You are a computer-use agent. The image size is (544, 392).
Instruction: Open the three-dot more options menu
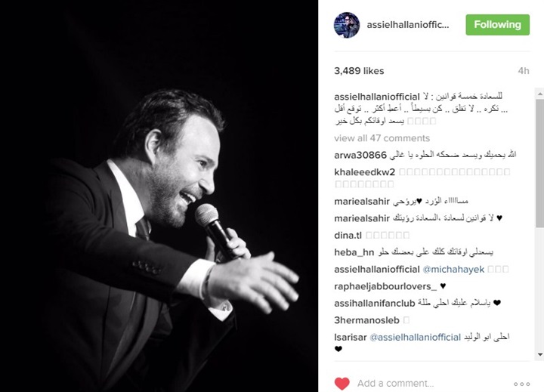pyautogui.click(x=521, y=384)
